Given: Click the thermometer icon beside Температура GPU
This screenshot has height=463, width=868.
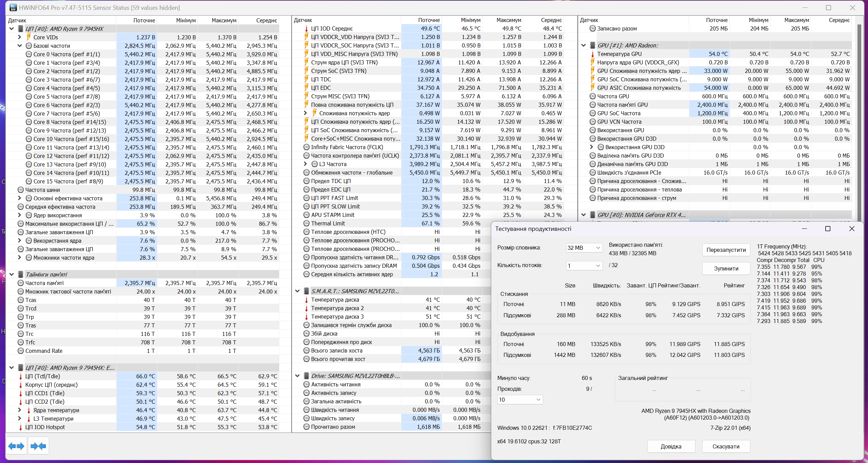Looking at the screenshot, I should 592,54.
